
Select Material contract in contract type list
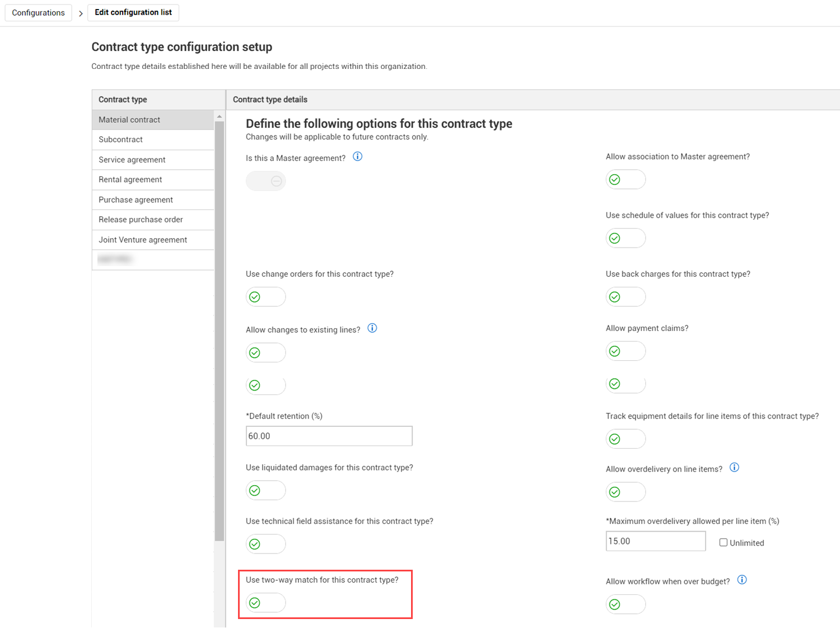point(153,120)
